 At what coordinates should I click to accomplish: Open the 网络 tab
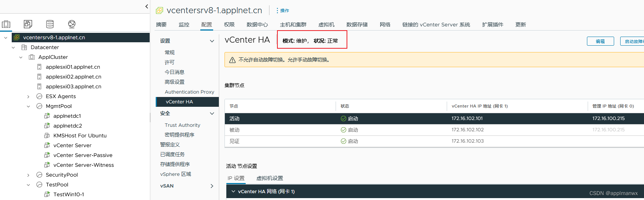click(x=385, y=25)
